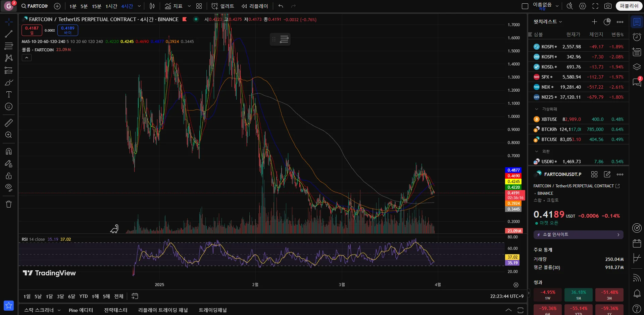Expand the timeframe interval dropdown
This screenshot has width=644, height=315.
pyautogui.click(x=139, y=6)
